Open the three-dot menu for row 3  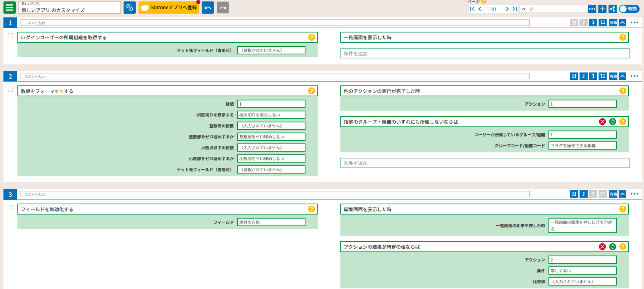point(634,194)
